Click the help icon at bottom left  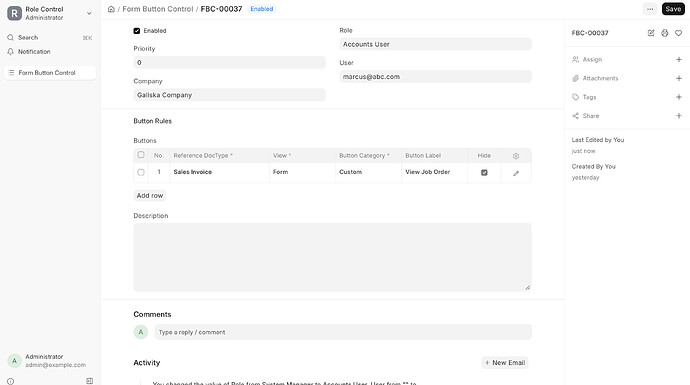(x=11, y=381)
